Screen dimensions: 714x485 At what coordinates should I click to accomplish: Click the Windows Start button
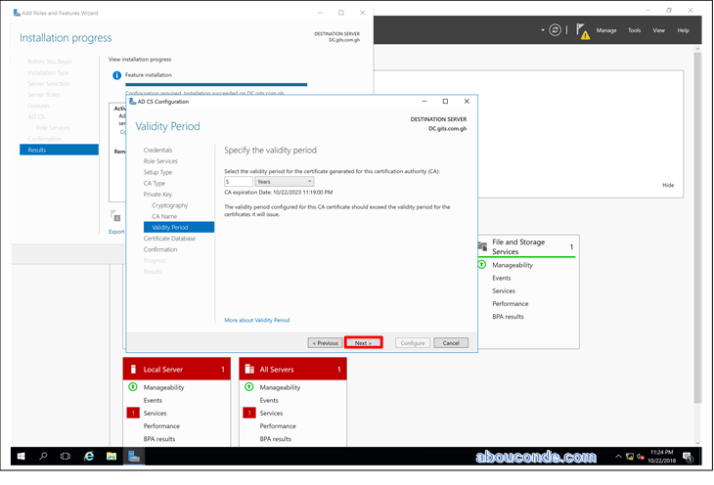click(x=20, y=456)
